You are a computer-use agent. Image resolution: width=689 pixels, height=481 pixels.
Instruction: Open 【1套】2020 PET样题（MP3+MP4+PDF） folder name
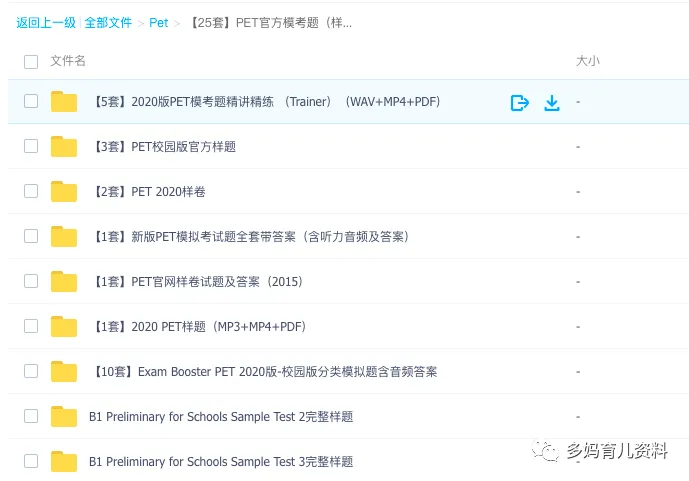[x=199, y=326]
